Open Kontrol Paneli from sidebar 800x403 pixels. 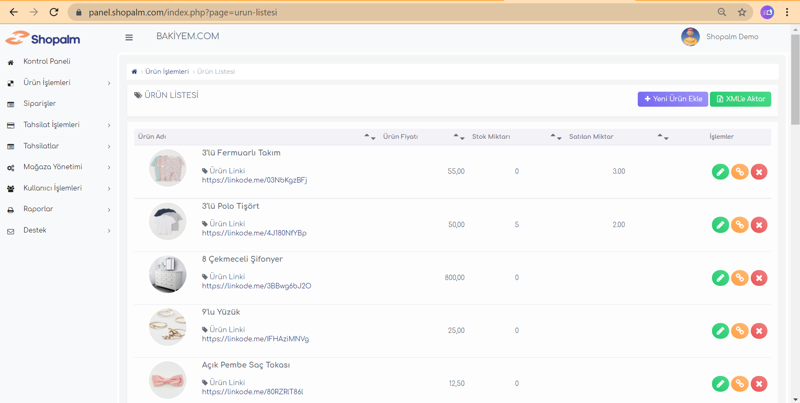pyautogui.click(x=47, y=62)
